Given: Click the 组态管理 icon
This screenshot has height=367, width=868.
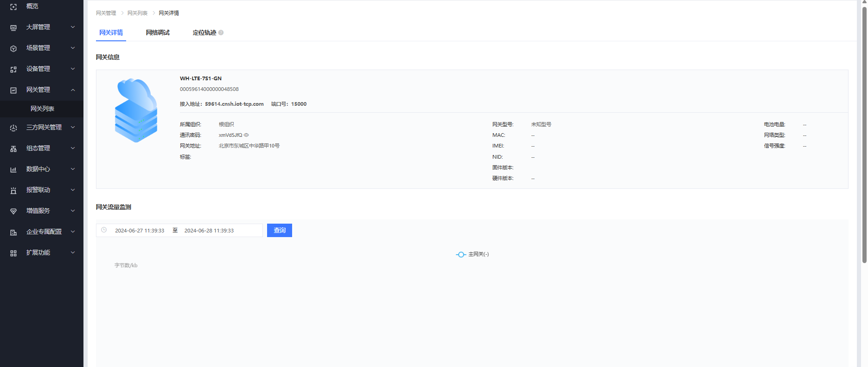Looking at the screenshot, I should pos(13,149).
